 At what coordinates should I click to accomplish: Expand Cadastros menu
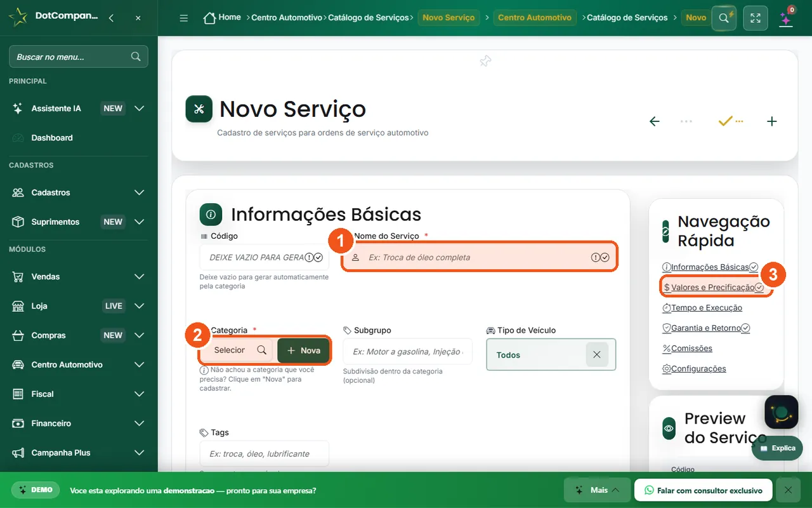click(x=140, y=192)
